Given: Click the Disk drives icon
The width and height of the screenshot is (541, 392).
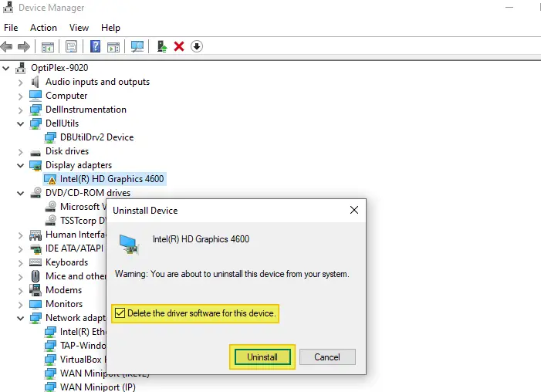Looking at the screenshot, I should (36, 153).
